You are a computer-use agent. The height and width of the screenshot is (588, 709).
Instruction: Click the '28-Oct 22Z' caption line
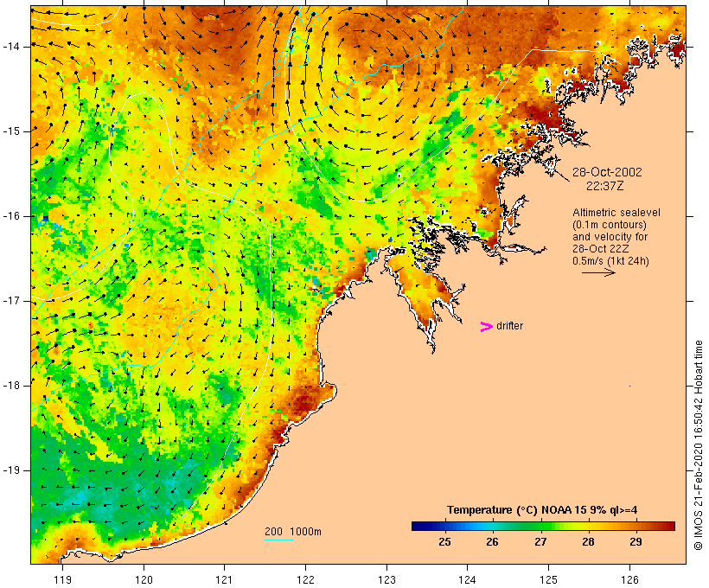(600, 249)
